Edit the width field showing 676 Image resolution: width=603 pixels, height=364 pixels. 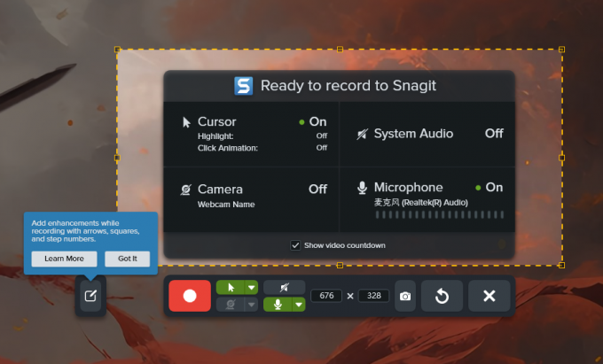pos(326,296)
